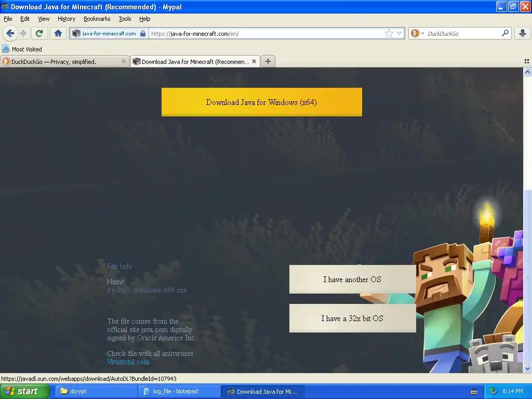
Task: Minimize the Mypal browser window
Action: (501, 6)
